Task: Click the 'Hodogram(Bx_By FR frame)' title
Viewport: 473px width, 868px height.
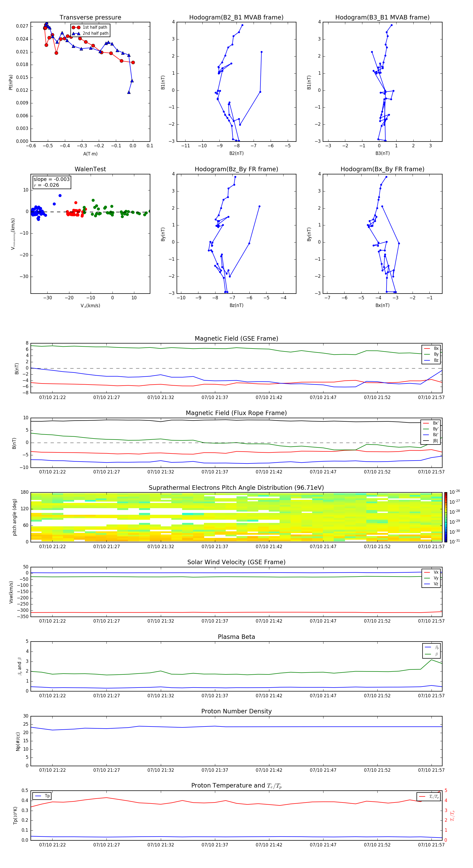Action: click(382, 169)
